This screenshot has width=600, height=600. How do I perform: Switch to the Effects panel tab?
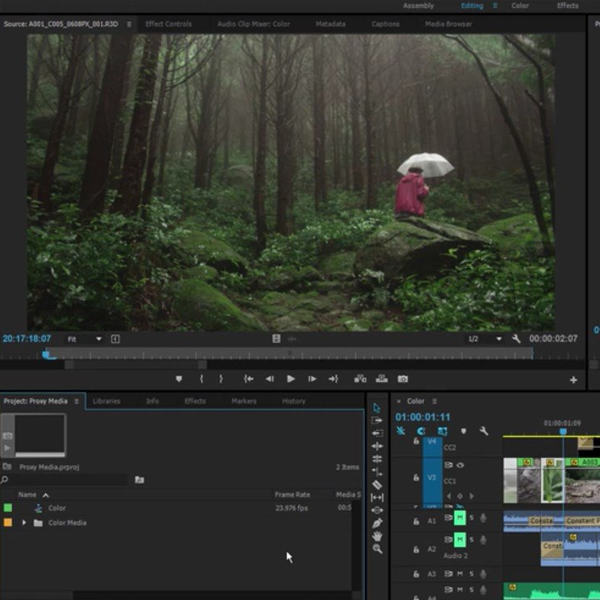tap(195, 401)
